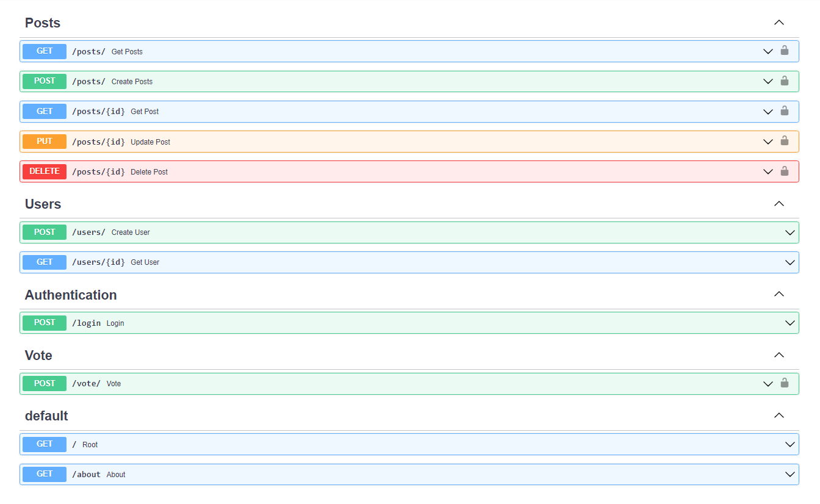Collapse the Users section with its chevron
Screen dimensions: 820x504
pos(779,204)
